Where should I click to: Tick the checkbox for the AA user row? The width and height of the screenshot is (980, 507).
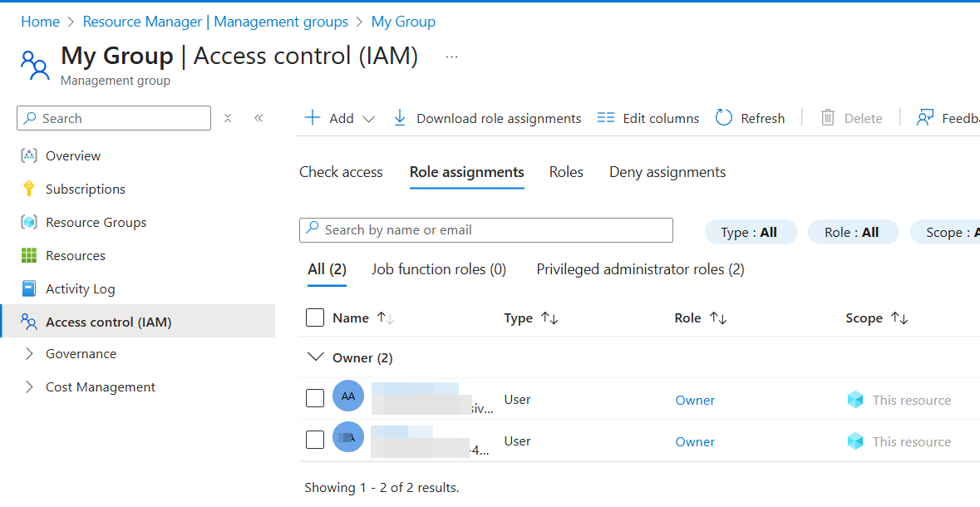(315, 398)
